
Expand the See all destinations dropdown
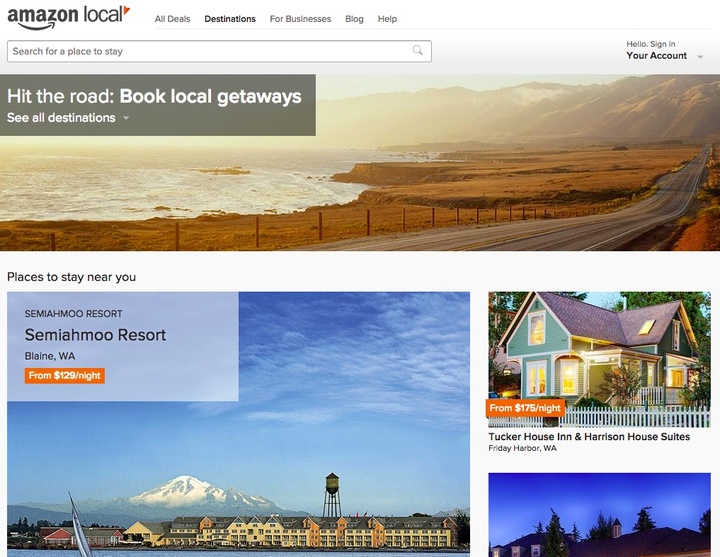click(68, 118)
